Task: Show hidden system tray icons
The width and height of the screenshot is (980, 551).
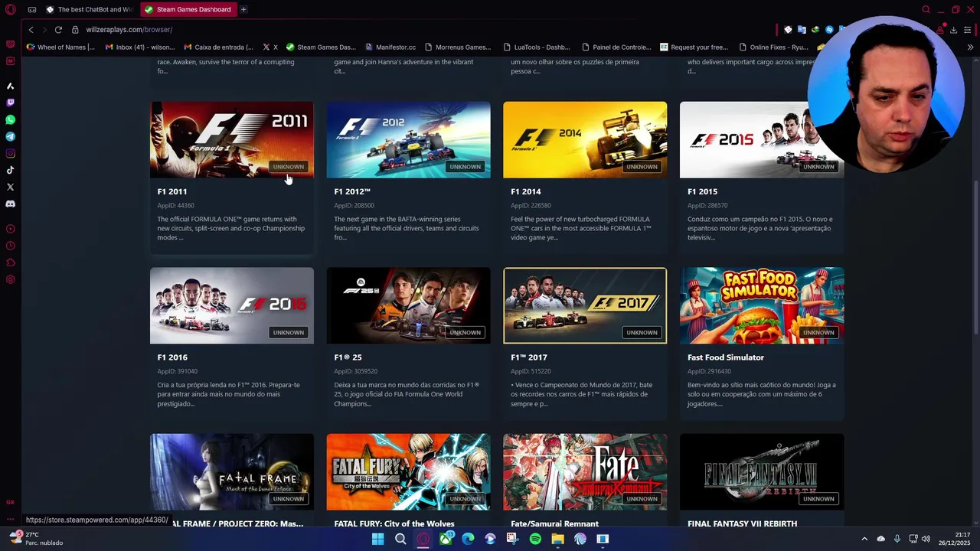Action: click(864, 539)
